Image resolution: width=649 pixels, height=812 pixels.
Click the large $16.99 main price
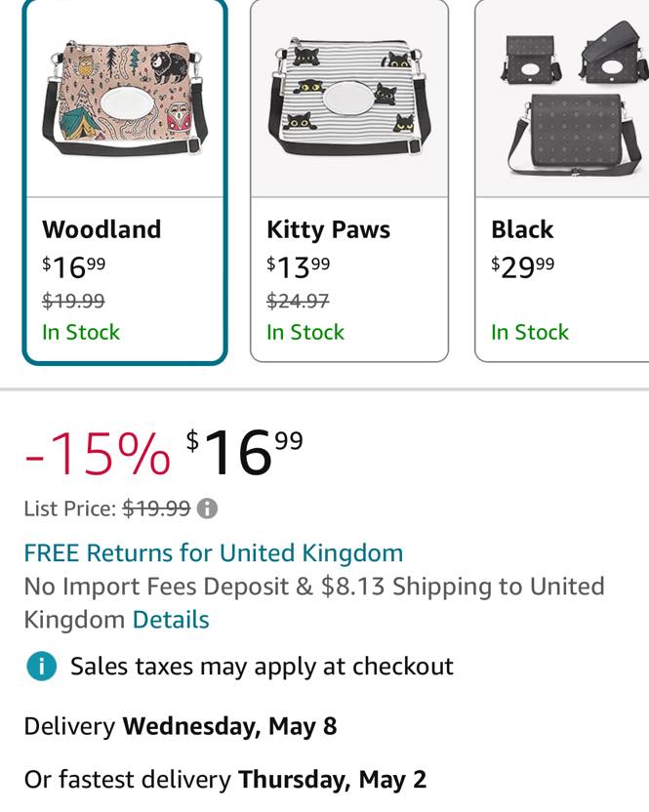pos(244,453)
